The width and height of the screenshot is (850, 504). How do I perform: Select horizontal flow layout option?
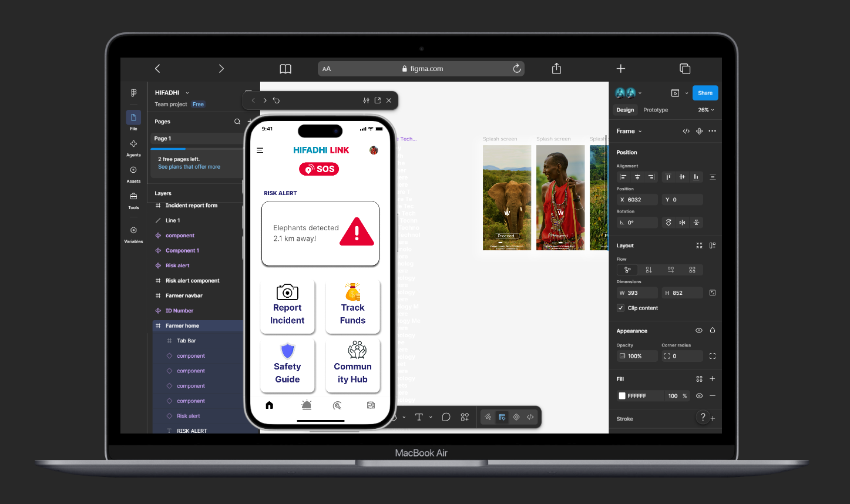(x=671, y=270)
